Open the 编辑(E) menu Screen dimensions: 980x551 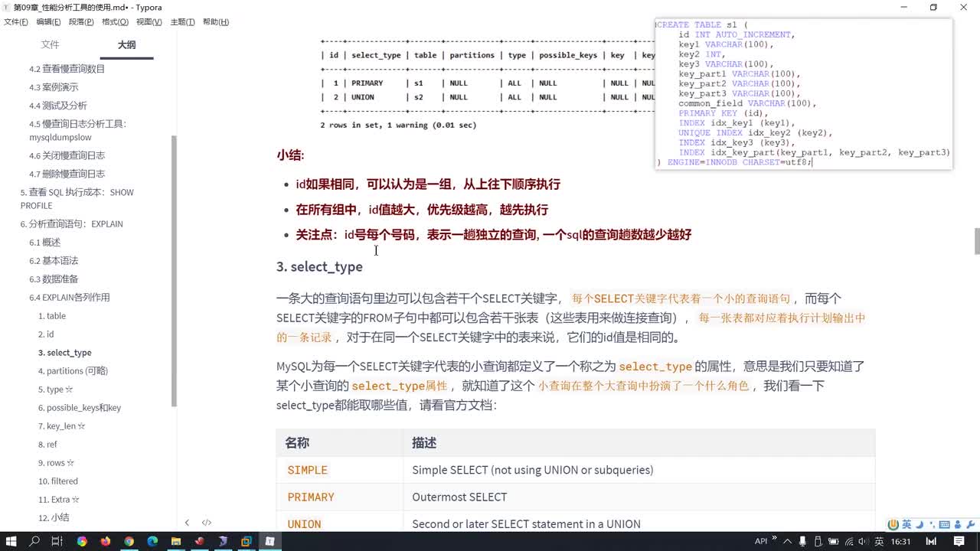click(48, 22)
